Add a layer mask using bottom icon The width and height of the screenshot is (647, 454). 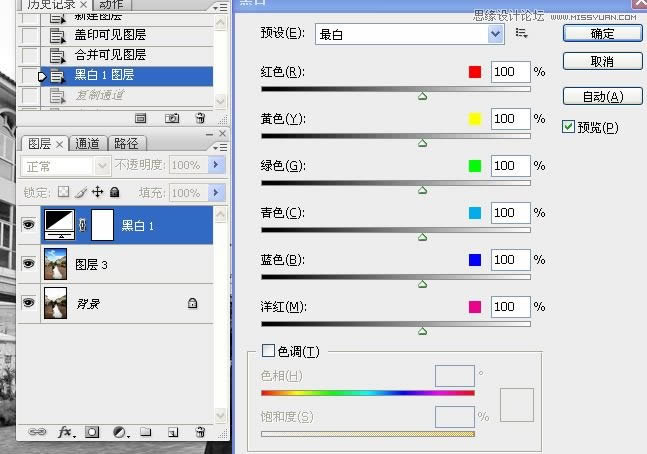pos(92,432)
